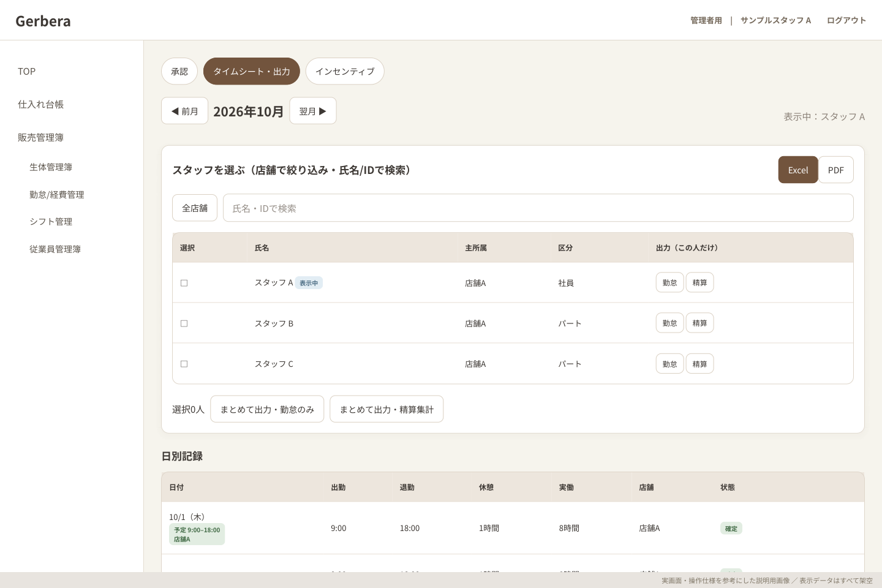Focus the 氏名・IDで検索 search field
Image resolution: width=882 pixels, height=588 pixels.
538,208
